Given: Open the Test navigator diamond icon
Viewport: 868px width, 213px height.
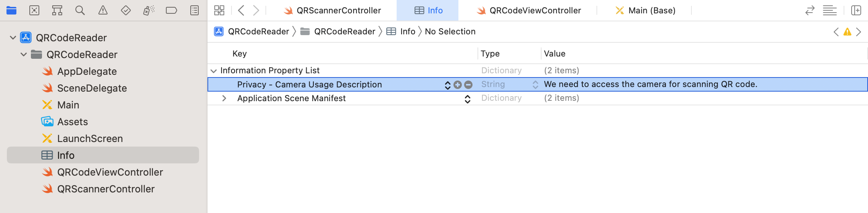Looking at the screenshot, I should 126,10.
